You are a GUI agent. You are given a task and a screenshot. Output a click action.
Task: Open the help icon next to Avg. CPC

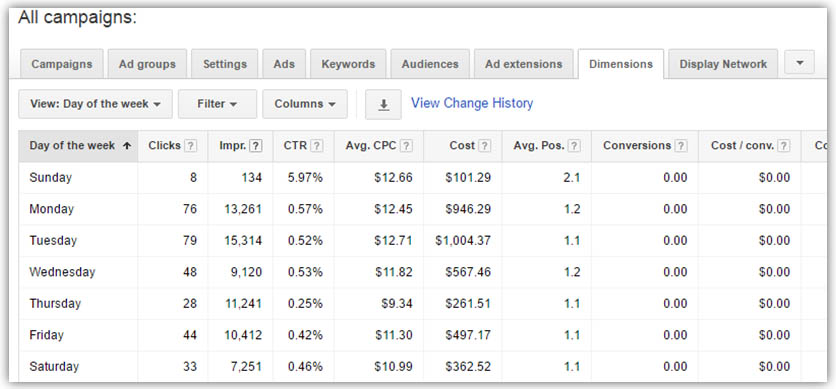click(x=406, y=146)
